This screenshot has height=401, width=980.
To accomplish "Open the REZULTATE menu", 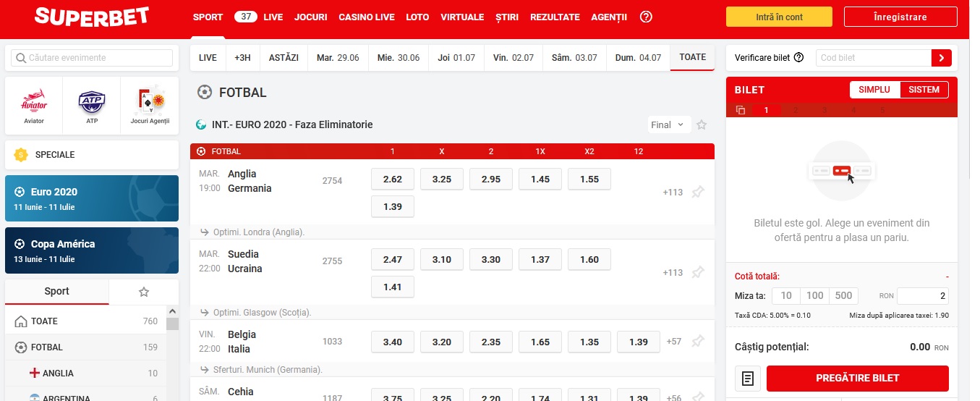I will point(555,17).
